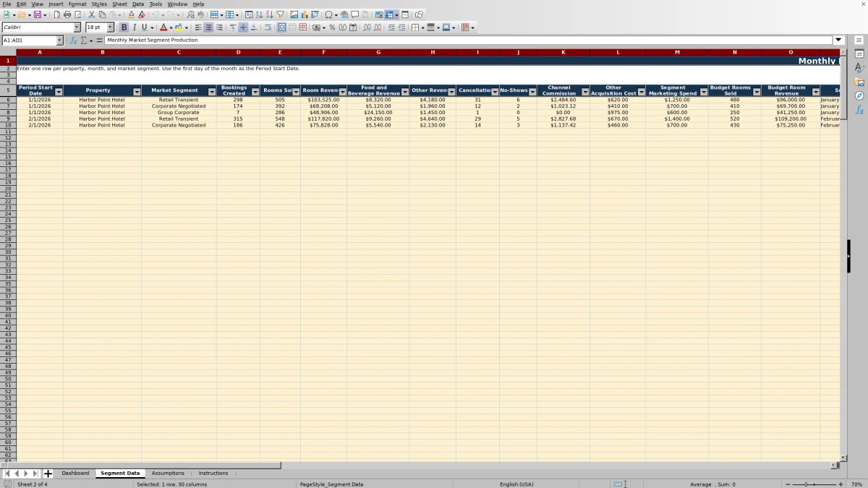Viewport: 868px width, 488px height.
Task: Open the Property column filter dropdown
Action: [137, 92]
